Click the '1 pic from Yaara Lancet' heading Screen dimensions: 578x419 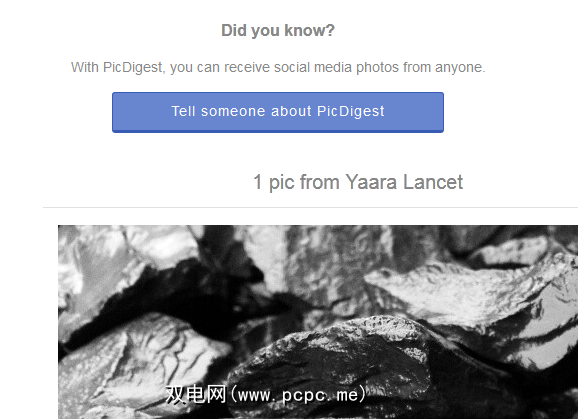click(x=358, y=182)
